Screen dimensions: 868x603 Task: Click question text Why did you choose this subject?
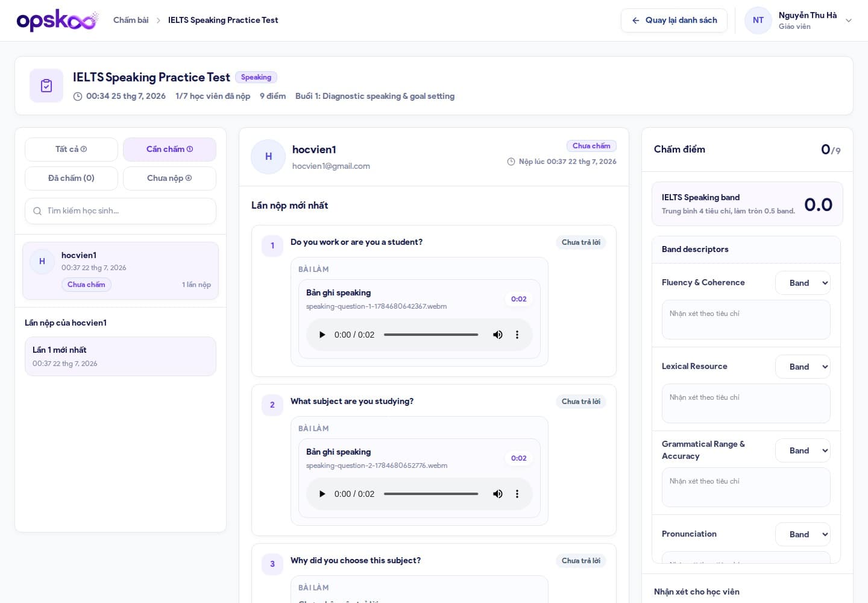pos(356,561)
